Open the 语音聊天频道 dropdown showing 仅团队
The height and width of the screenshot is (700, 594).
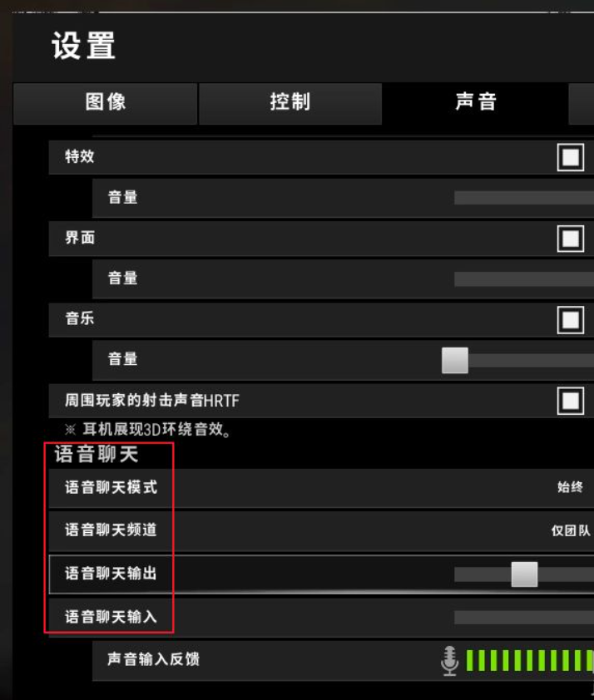tap(571, 530)
